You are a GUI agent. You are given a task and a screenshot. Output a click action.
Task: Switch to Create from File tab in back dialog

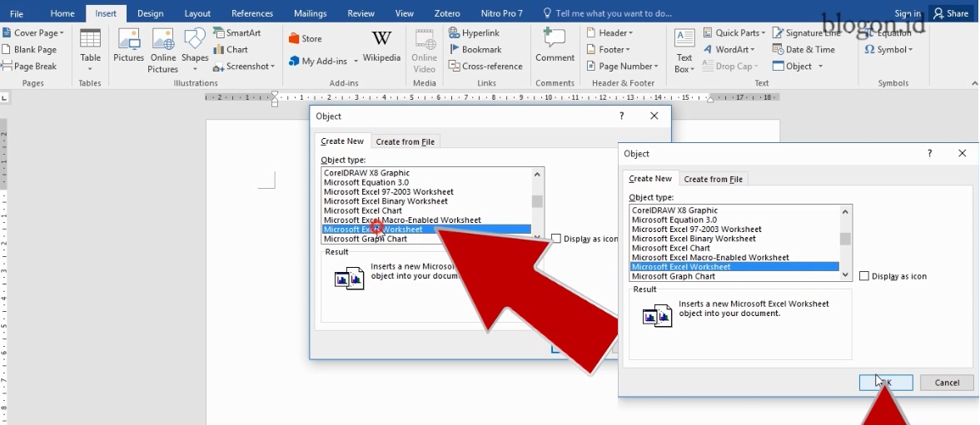[405, 141]
